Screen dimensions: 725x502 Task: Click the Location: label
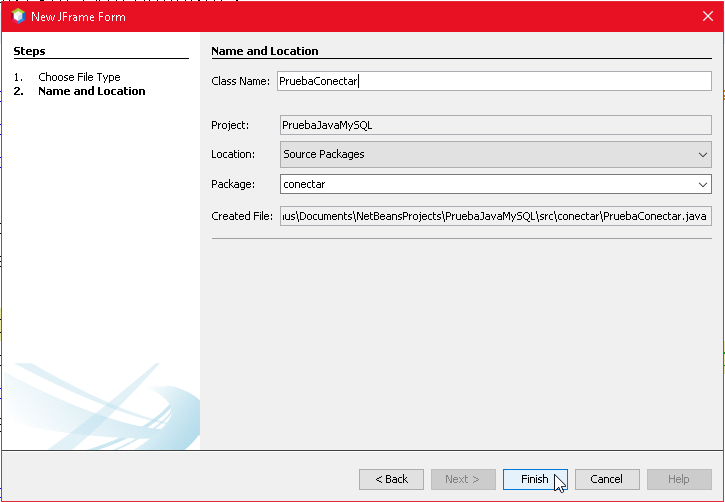click(233, 154)
